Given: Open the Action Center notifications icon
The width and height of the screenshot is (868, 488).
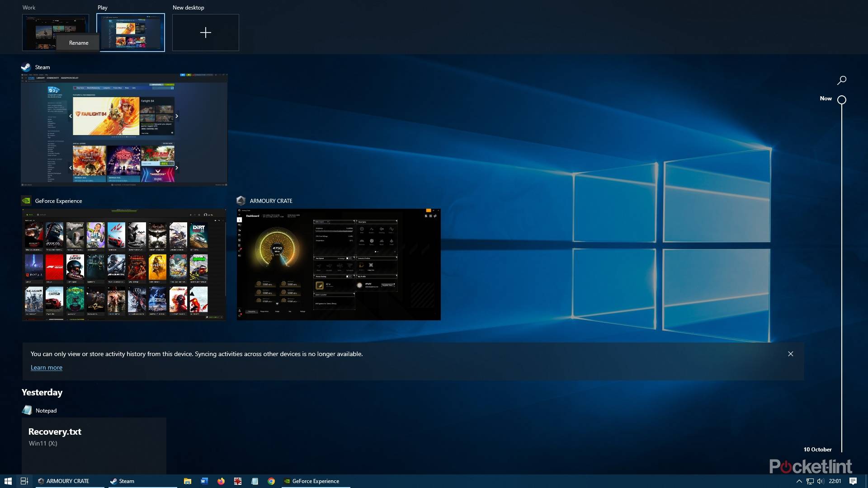Looking at the screenshot, I should click(853, 481).
